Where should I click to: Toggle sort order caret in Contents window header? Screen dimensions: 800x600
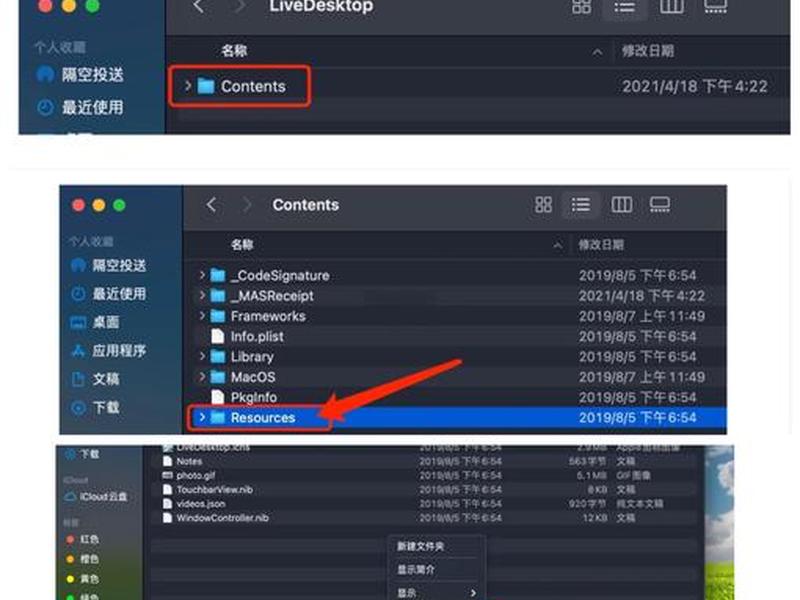(558, 245)
